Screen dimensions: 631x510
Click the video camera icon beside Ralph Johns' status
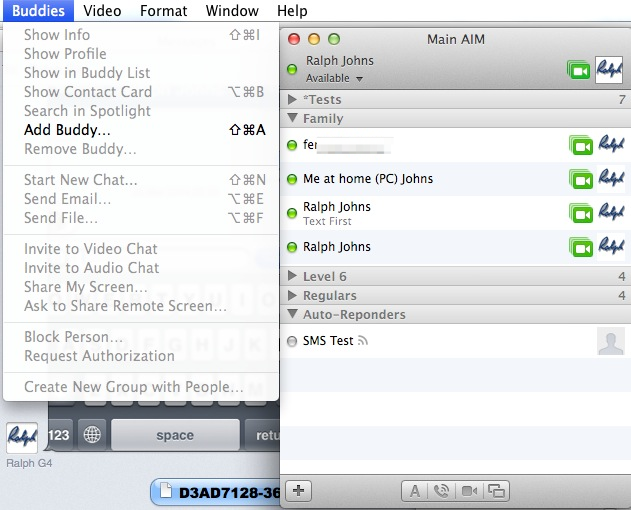click(579, 70)
